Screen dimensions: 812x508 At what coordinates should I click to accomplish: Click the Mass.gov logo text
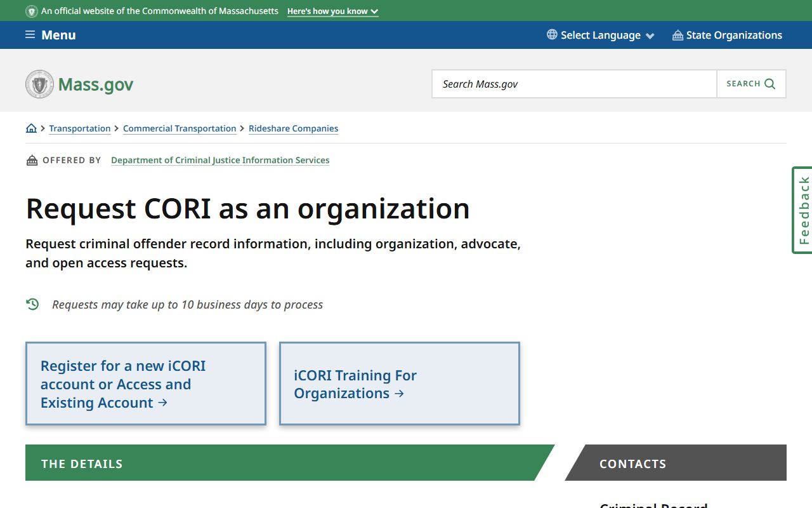pyautogui.click(x=96, y=84)
